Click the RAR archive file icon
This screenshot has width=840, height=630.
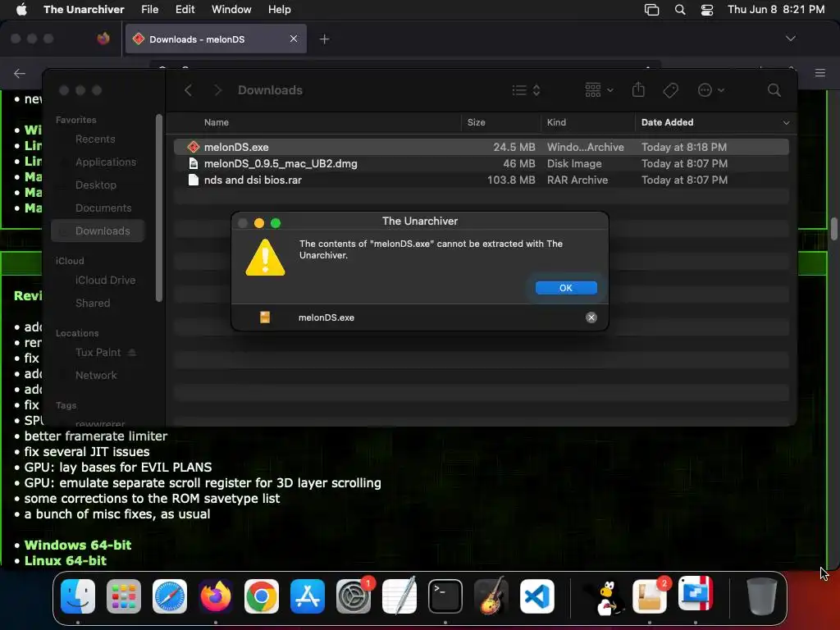tap(194, 180)
